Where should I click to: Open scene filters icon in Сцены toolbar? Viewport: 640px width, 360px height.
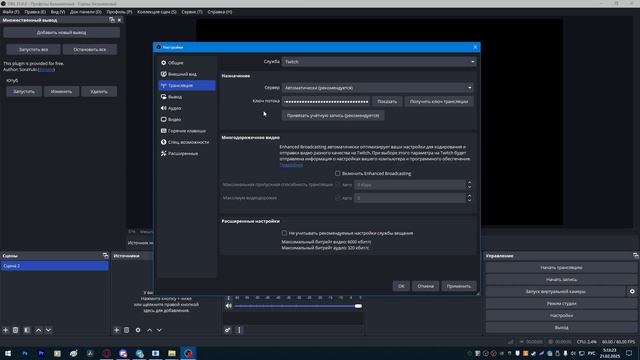(27, 330)
